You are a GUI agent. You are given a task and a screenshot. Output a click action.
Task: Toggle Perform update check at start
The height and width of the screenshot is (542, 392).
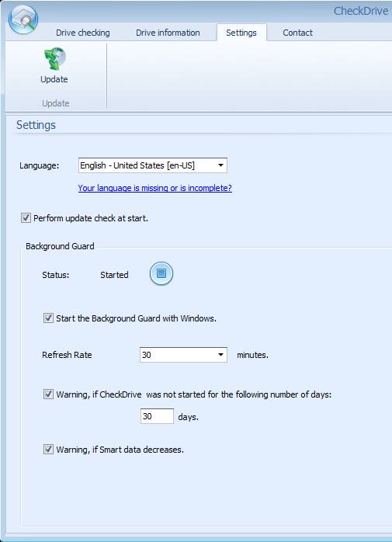[x=26, y=218]
